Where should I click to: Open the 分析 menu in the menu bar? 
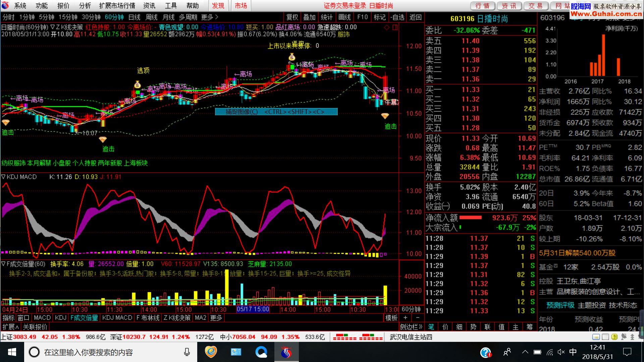85,6
